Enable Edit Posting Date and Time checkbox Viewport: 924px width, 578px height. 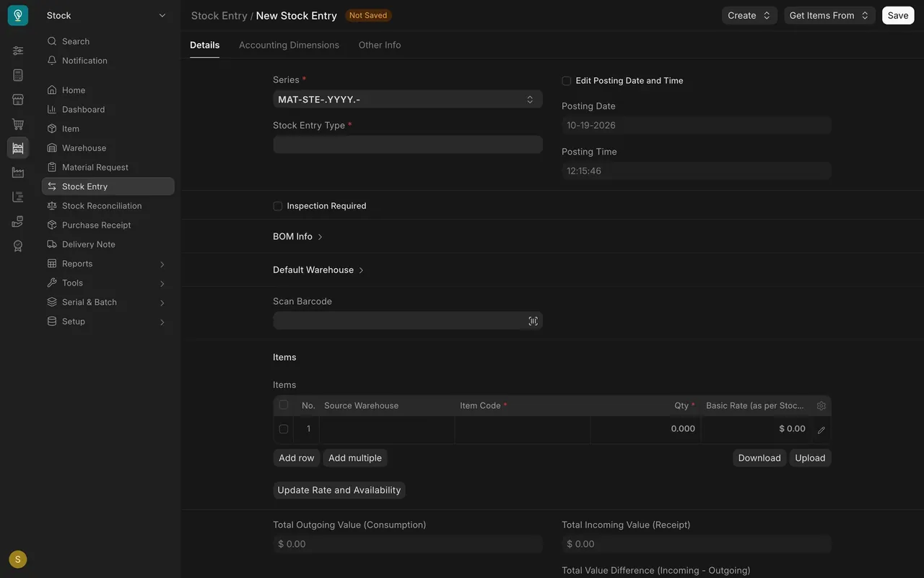[x=567, y=81]
